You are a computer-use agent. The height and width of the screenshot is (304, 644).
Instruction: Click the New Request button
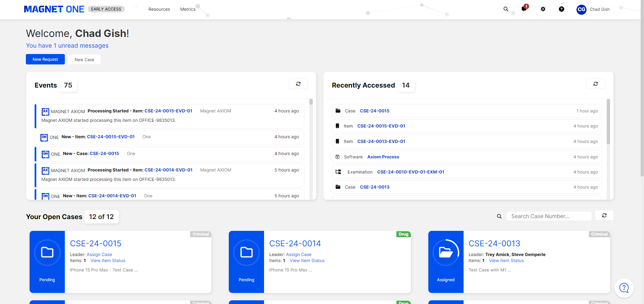(45, 59)
